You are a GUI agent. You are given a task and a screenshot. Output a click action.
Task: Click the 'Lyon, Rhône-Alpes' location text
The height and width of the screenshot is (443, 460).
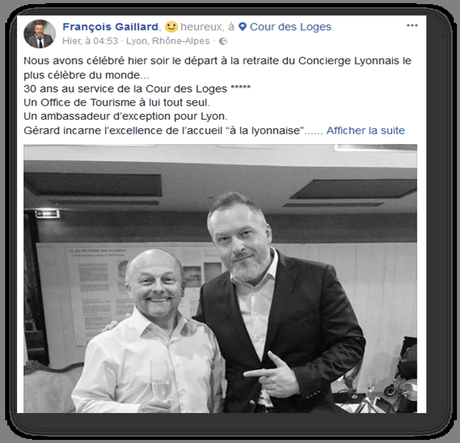(168, 41)
